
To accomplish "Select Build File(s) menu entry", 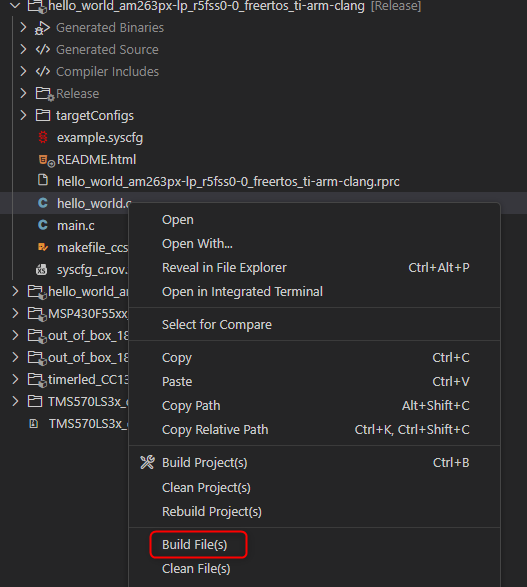I will (314, 544).
